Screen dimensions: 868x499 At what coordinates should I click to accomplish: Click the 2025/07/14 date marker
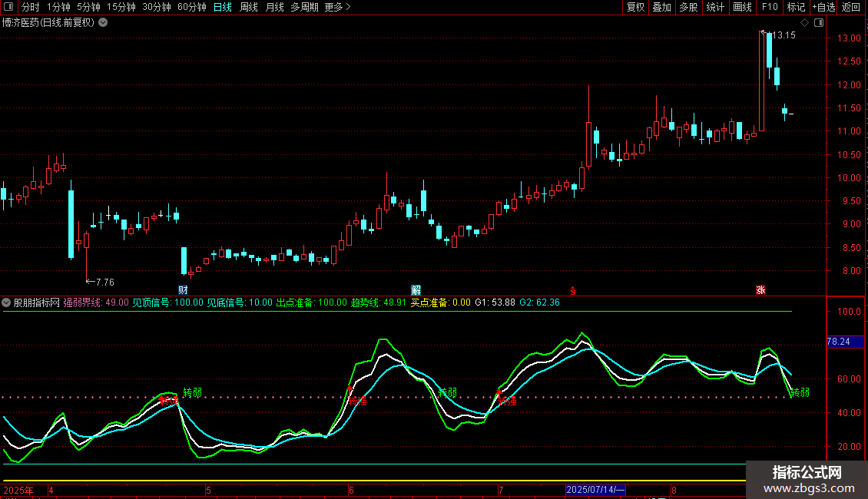point(595,490)
